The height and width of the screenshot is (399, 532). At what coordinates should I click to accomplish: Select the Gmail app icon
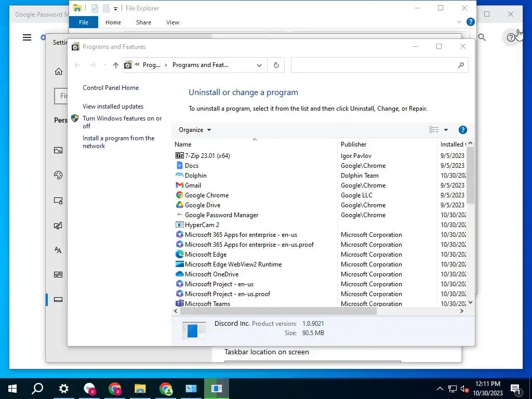(179, 185)
